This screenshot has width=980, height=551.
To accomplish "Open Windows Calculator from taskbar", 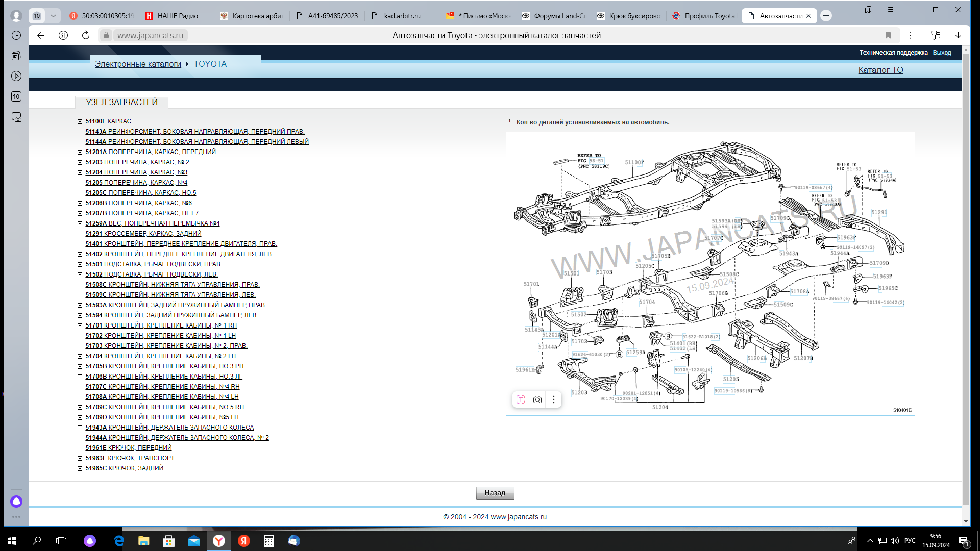I will 268,541.
